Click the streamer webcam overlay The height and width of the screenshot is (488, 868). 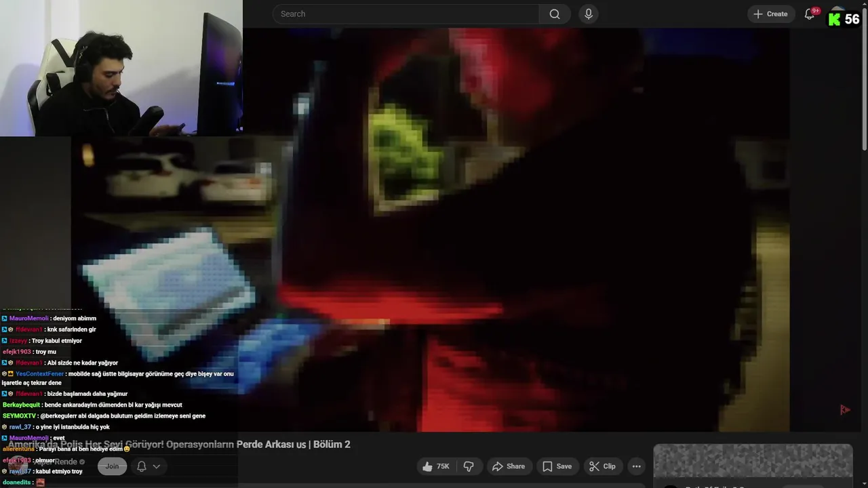tap(121, 68)
